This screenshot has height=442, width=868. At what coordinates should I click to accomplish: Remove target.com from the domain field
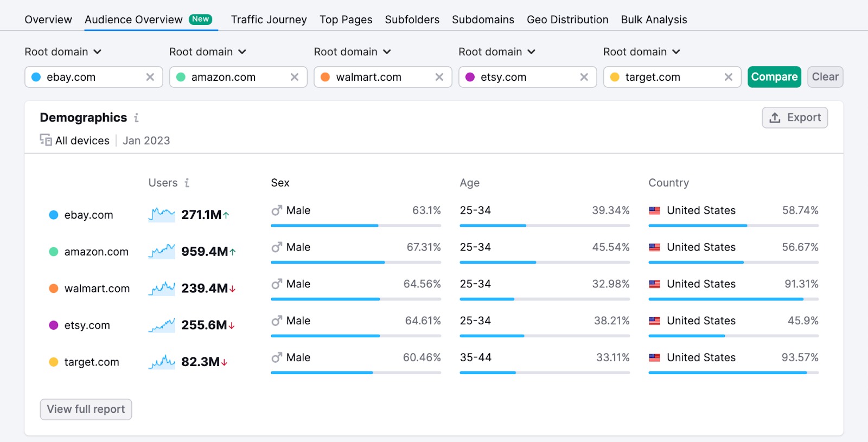coord(729,77)
